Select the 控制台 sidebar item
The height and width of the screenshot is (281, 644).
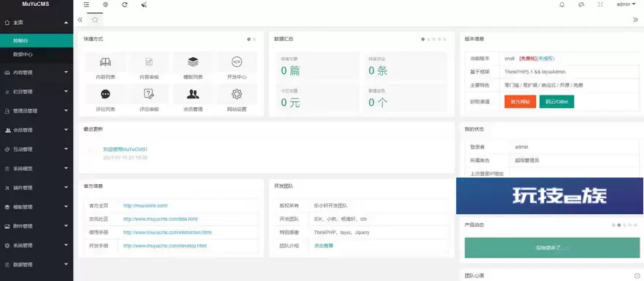point(37,40)
